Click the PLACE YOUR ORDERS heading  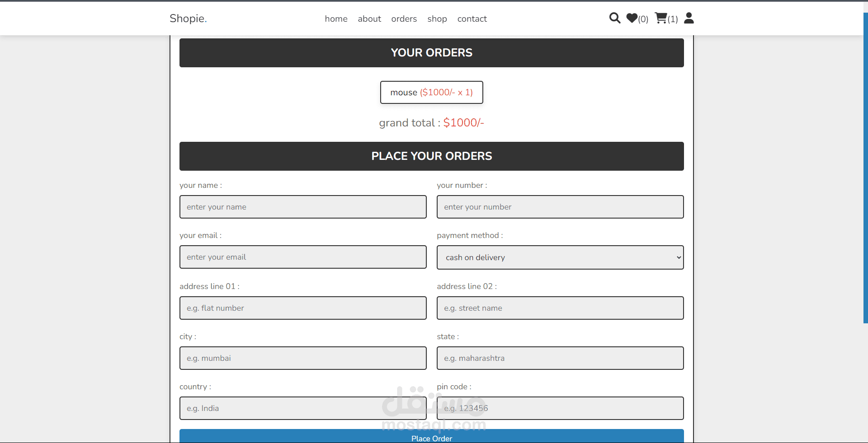coord(432,156)
